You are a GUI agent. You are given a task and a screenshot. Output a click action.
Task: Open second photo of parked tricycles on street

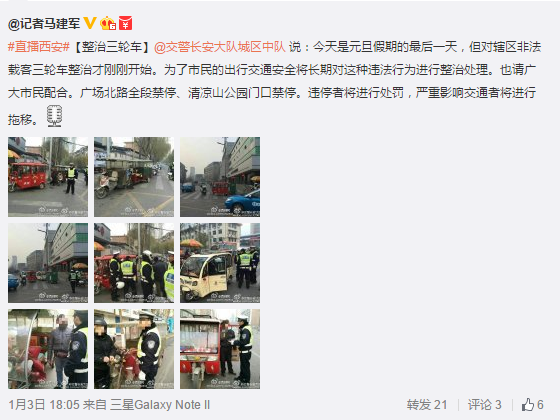pos(134,177)
